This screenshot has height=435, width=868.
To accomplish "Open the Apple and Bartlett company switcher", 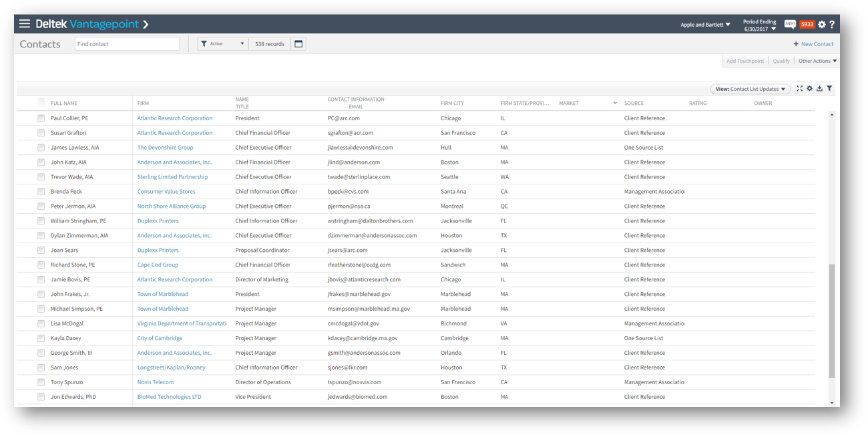I will coord(706,24).
